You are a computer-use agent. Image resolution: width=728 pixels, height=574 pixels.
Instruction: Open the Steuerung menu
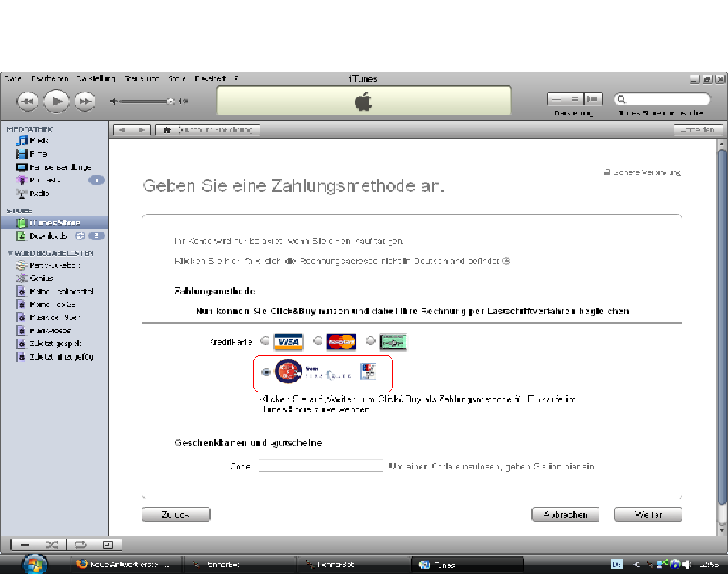point(142,78)
